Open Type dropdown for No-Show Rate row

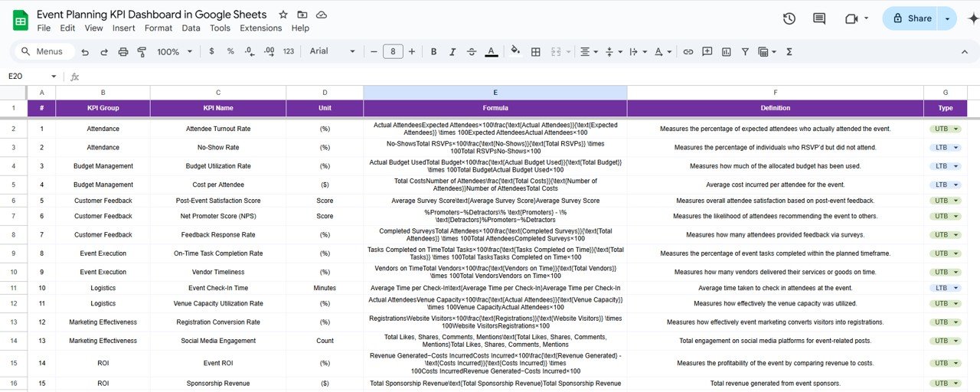point(946,147)
